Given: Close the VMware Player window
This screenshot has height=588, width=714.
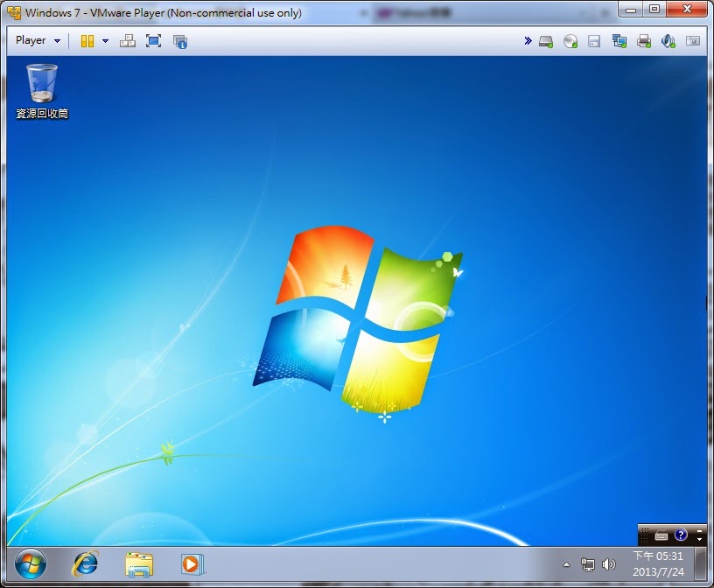Looking at the screenshot, I should (687, 9).
